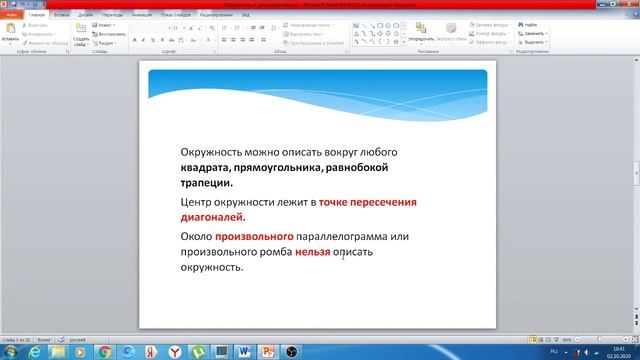Open Quick Styles (Экспресс-стили) gallery
640x360 pixels.
451,33
